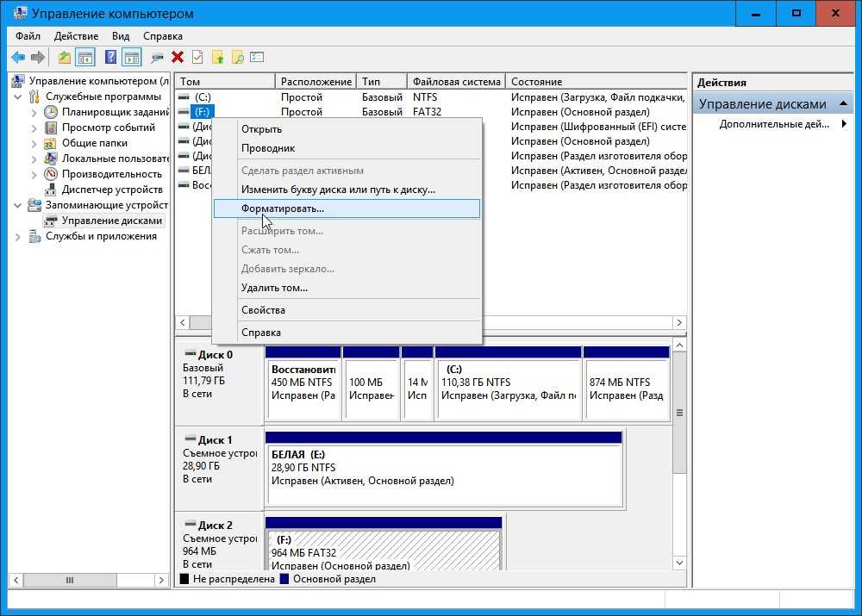Screen dimensions: 862x616
Task: Click the red X delete toolbar icon
Action: pyautogui.click(x=178, y=58)
